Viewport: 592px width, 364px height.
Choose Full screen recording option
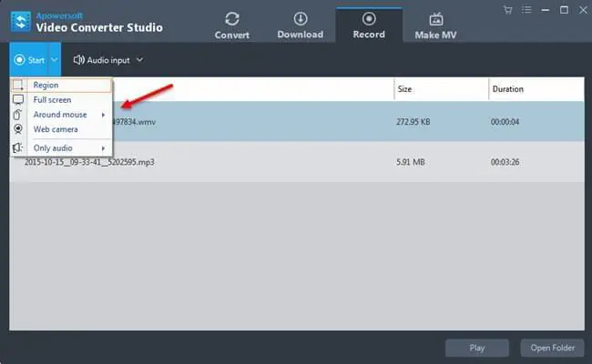(62, 100)
